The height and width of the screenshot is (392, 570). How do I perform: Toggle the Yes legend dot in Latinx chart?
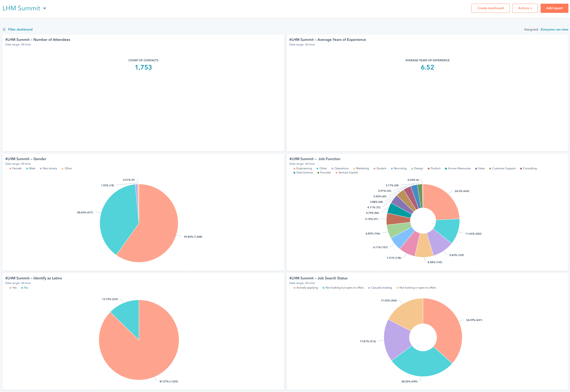tap(10, 288)
